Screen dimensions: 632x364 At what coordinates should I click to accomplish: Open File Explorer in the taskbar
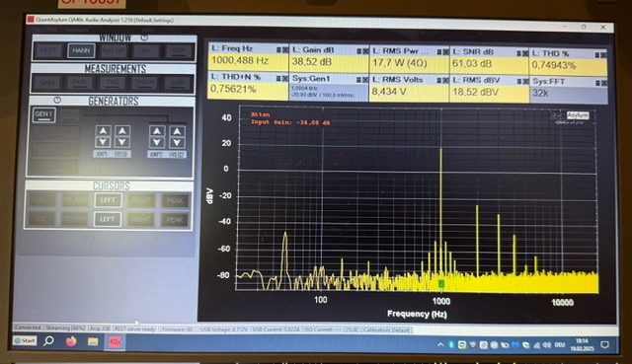[93, 341]
